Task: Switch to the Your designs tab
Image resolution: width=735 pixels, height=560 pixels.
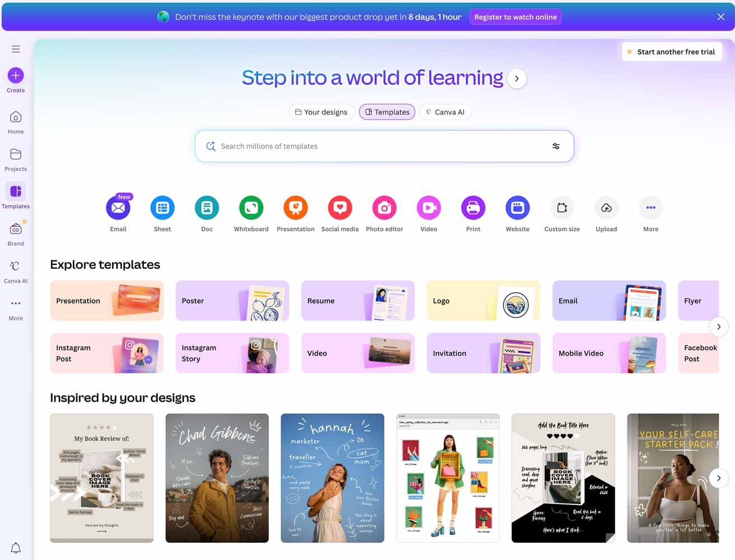Action: click(x=321, y=111)
